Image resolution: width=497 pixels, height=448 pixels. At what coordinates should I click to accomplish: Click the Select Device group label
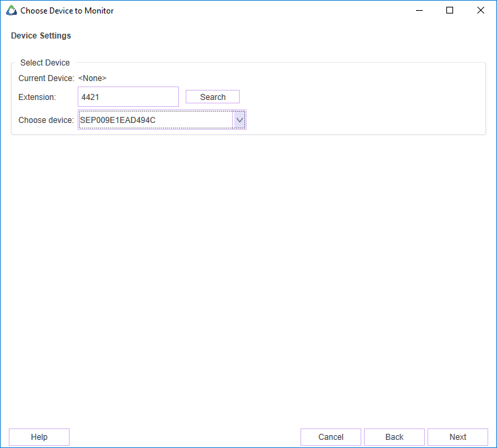pos(45,63)
